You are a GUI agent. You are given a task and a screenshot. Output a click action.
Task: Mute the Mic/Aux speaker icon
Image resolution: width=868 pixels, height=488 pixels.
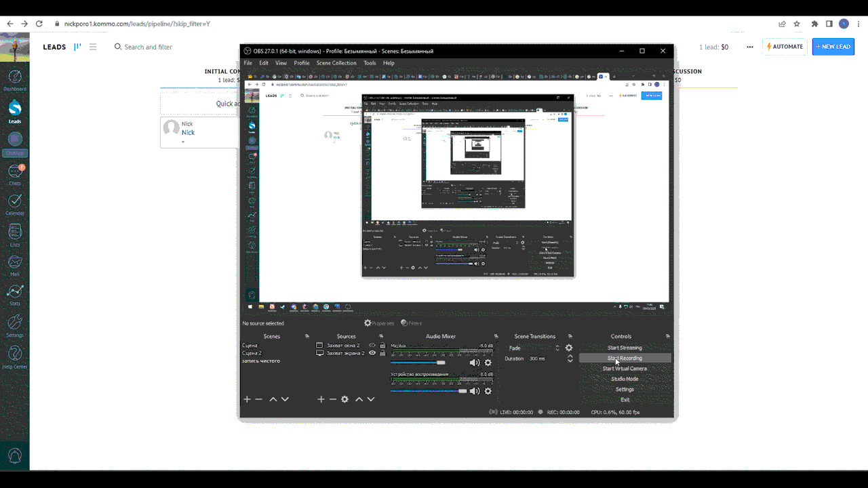(x=475, y=363)
